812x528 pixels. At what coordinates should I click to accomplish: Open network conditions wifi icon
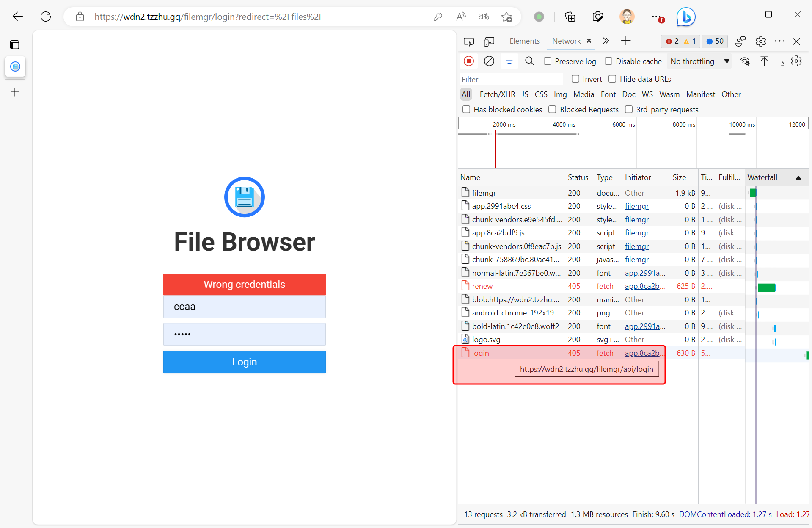tap(745, 61)
